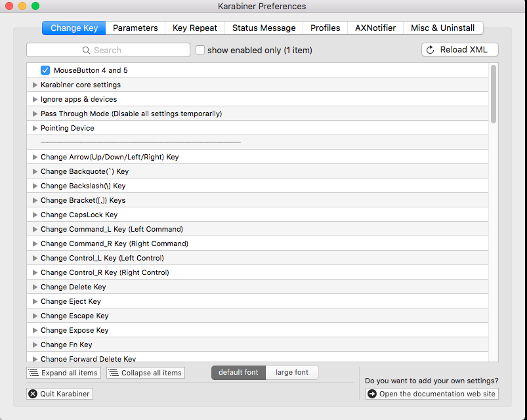Expand Change Backslash(\) Key
Viewport: 527px width, 420px height.
click(x=35, y=186)
